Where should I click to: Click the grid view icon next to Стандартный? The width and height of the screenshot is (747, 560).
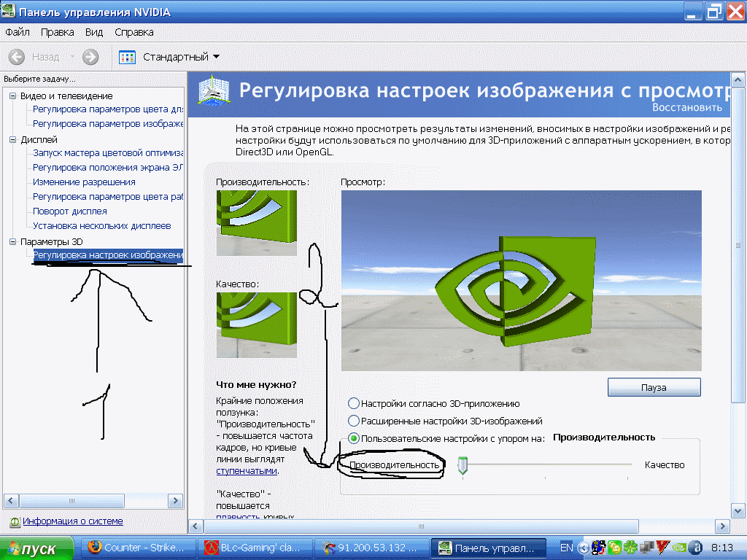coord(127,57)
